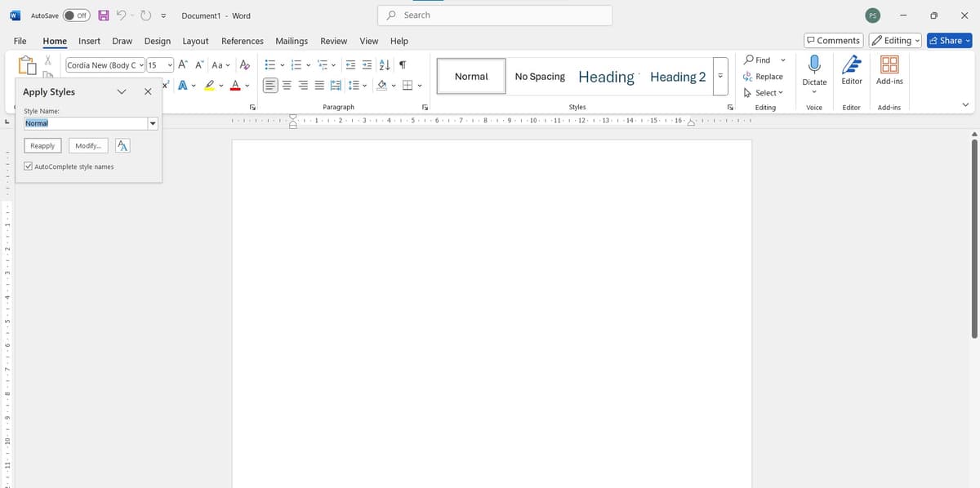Open Apply Styles pane options chevron
Viewport: 980px width, 488px height.
(x=122, y=91)
